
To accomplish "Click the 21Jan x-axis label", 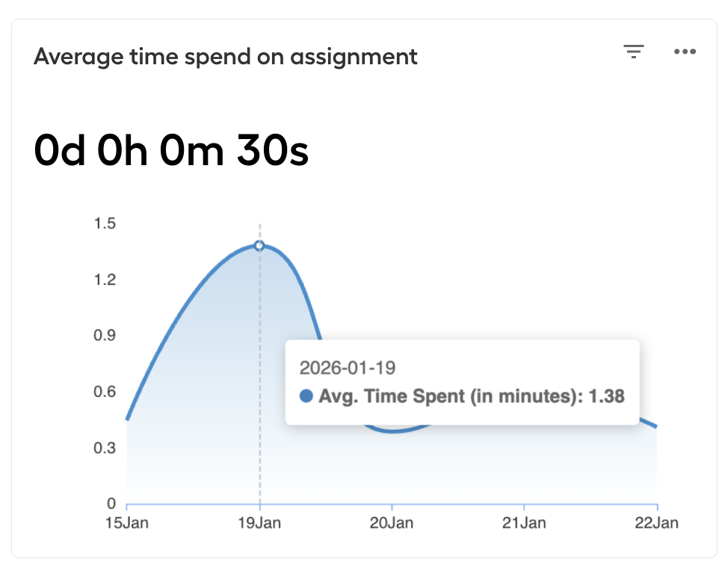I will point(524,523).
